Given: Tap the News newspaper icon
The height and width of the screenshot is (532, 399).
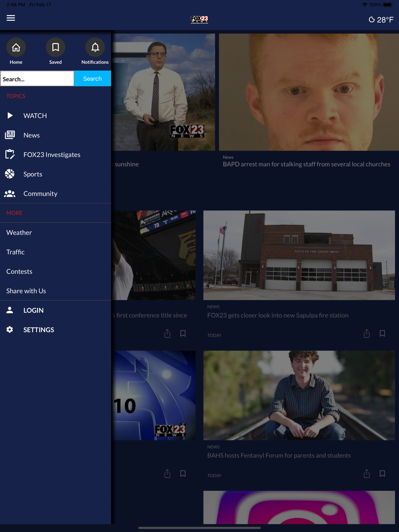Looking at the screenshot, I should tap(10, 135).
